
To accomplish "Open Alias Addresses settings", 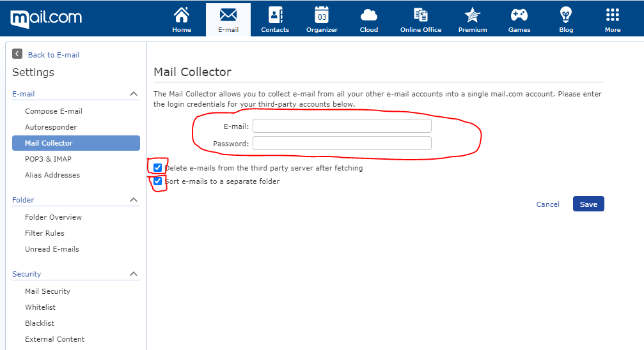I will pos(52,175).
